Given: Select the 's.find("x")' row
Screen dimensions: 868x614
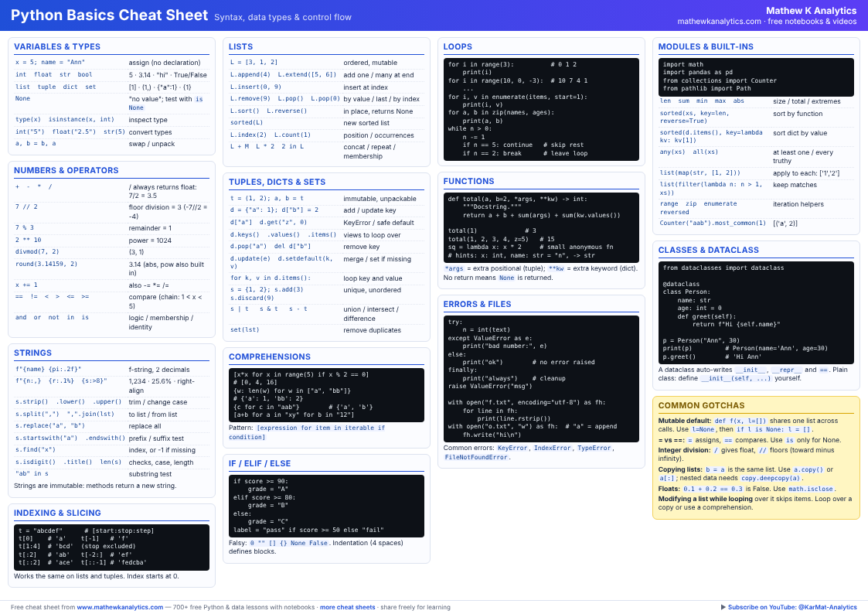Looking at the screenshot, I should tap(111, 449).
